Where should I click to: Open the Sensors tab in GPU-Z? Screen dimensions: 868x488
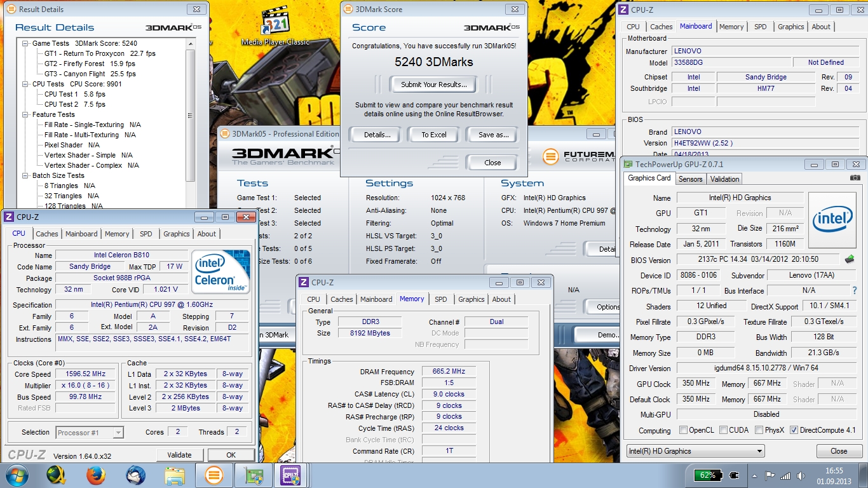click(x=691, y=179)
